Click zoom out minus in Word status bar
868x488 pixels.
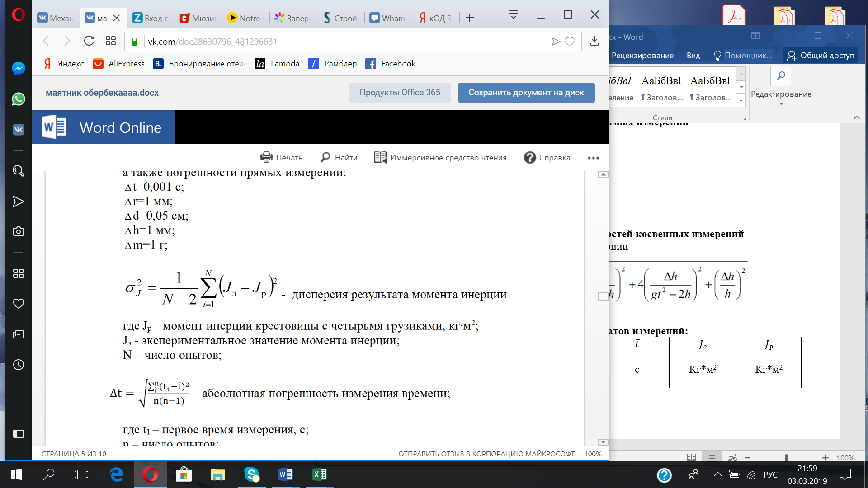[747, 458]
